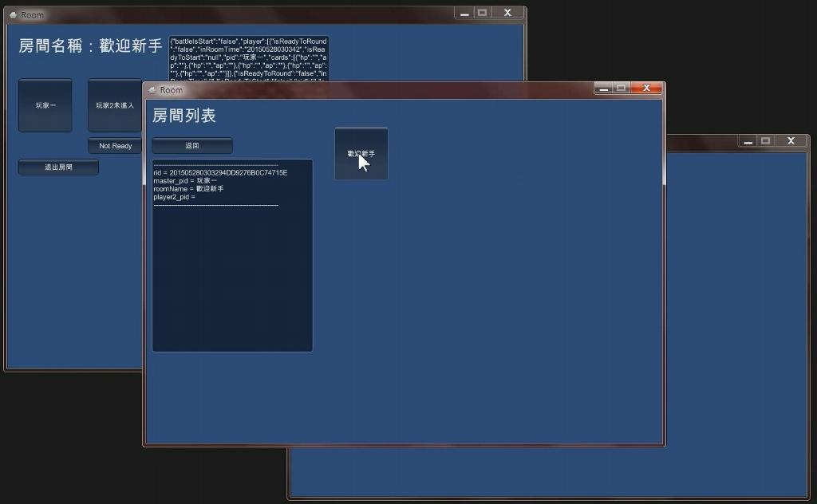The image size is (817, 504).
Task: Maximize the front 房間列表 window
Action: click(x=621, y=89)
